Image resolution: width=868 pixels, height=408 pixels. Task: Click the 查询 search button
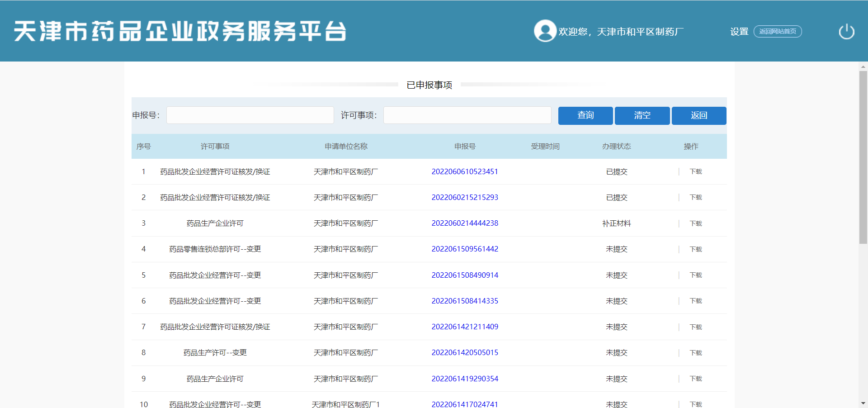coord(585,115)
